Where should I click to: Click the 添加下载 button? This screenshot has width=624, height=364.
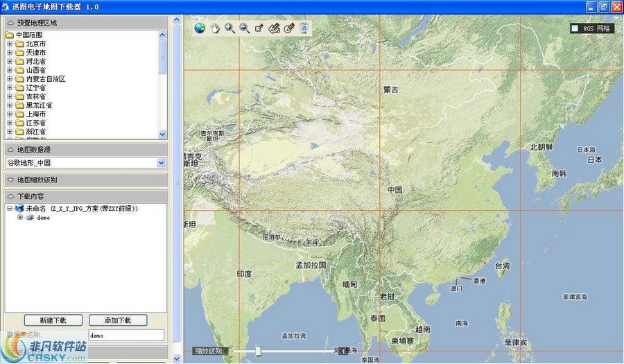pos(118,320)
